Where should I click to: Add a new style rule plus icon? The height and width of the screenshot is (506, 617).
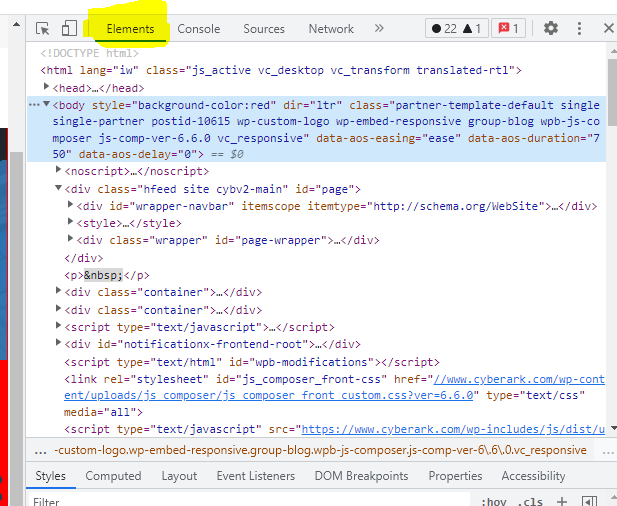[x=562, y=501]
